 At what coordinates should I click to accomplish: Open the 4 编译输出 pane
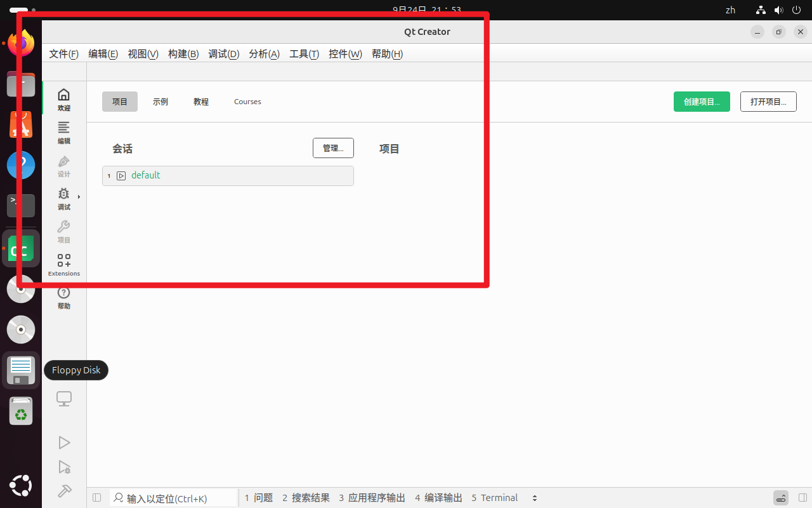pos(439,498)
